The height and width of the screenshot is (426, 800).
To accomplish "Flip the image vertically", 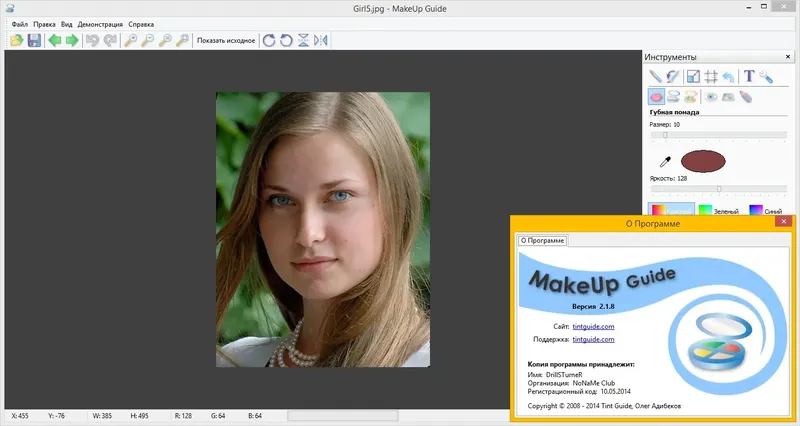I will click(x=304, y=40).
